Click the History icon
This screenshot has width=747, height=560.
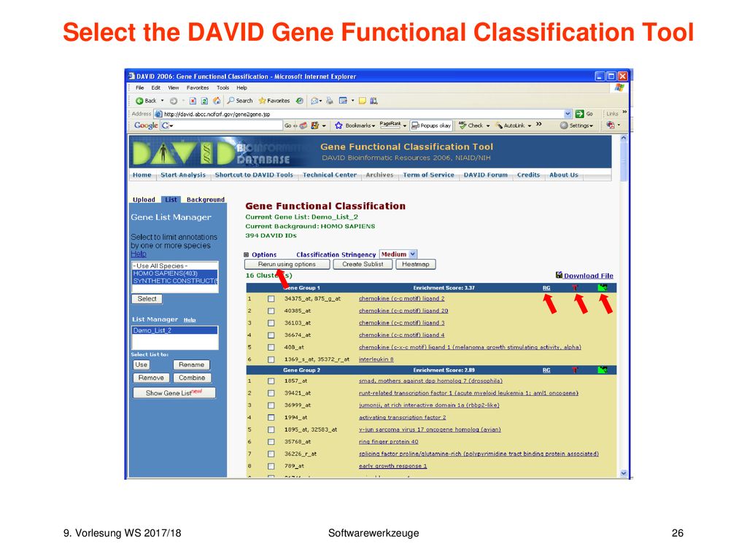pyautogui.click(x=300, y=101)
